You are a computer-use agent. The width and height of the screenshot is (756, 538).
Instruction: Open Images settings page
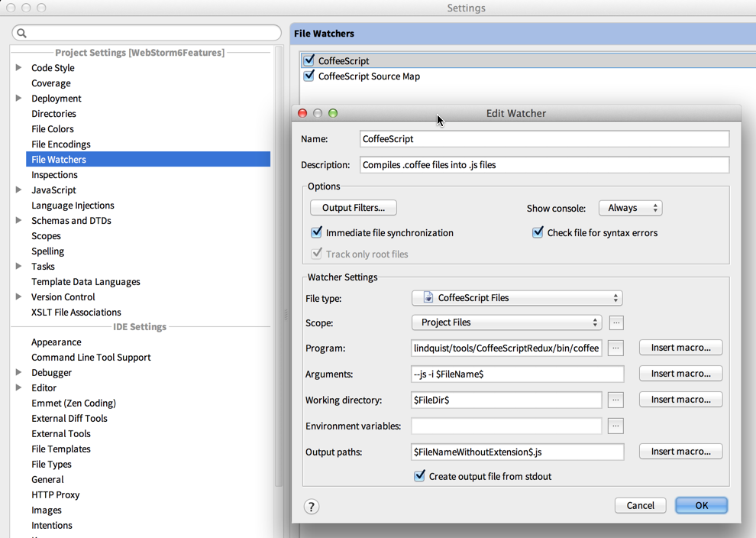point(47,510)
